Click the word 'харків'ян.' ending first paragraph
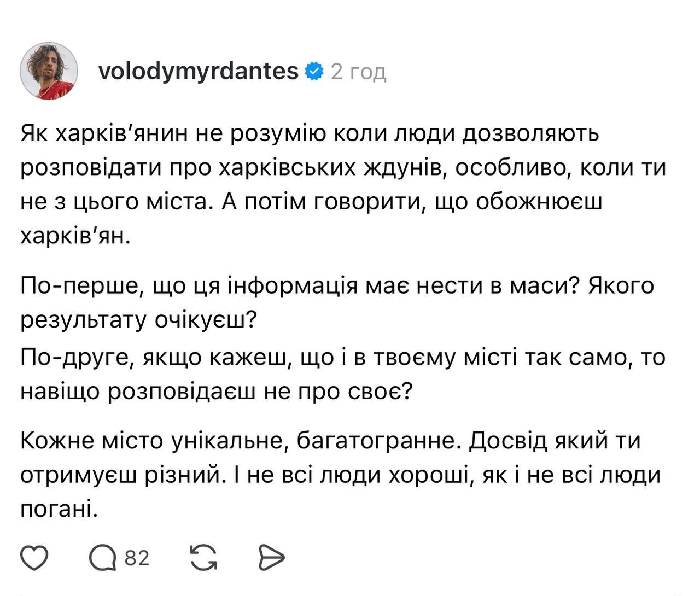The height and width of the screenshot is (596, 700). tap(75, 236)
